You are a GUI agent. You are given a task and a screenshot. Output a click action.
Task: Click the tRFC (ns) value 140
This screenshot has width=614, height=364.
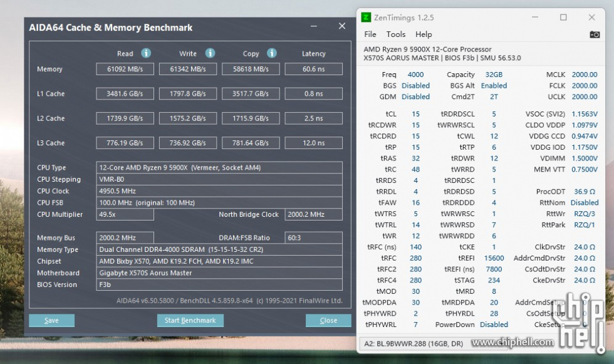coord(415,247)
